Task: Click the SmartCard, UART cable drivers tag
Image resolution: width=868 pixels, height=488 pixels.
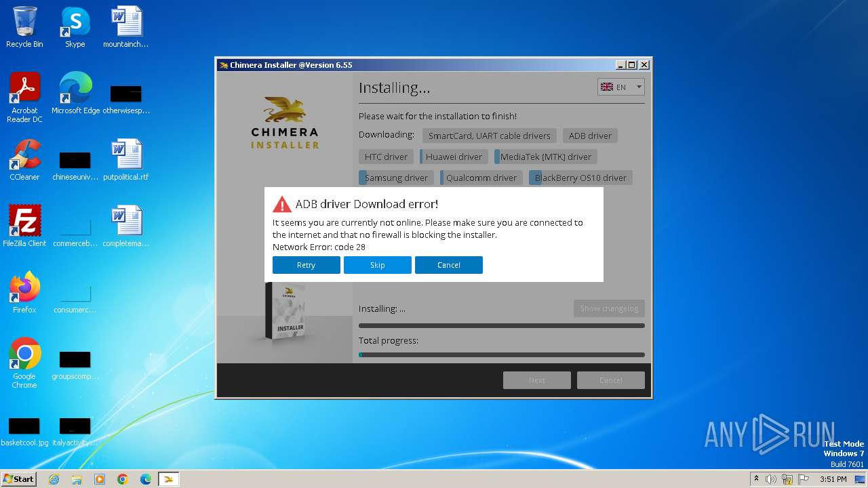Action: [489, 136]
